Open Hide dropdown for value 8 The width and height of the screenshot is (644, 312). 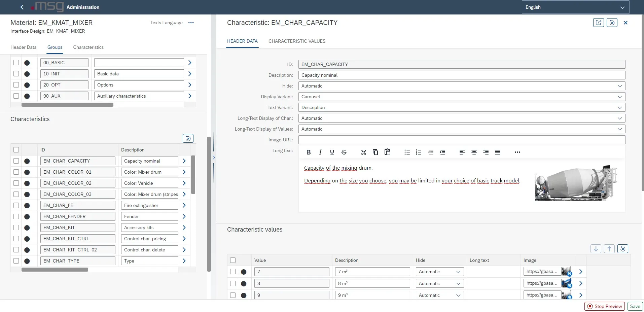(439, 283)
